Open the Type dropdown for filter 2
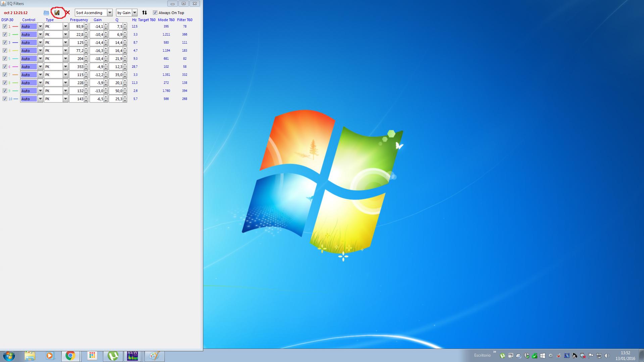This screenshot has width=644, height=362. (x=56, y=35)
